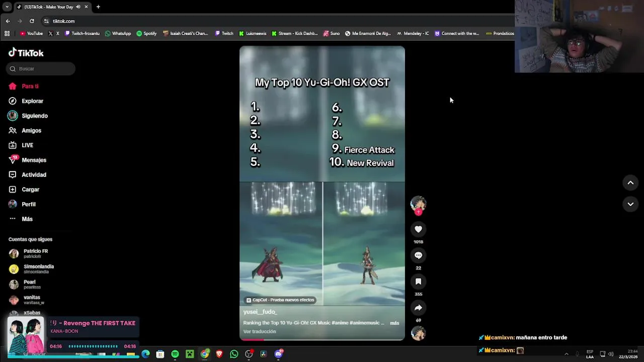Open yusei_fudo_ username link
This screenshot has width=644, height=362.
[x=260, y=312]
